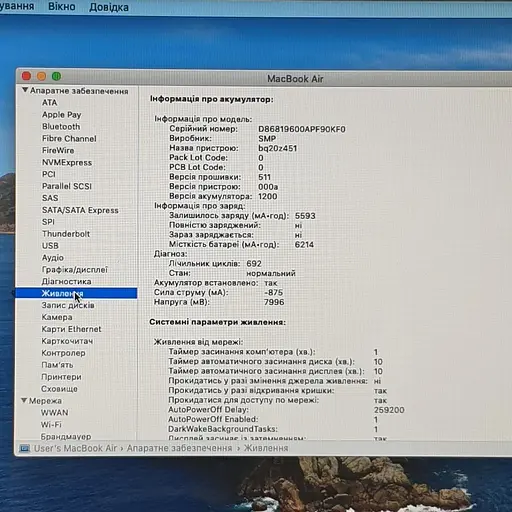Select Діагностика in the sidebar
The height and width of the screenshot is (512, 512).
66,282
